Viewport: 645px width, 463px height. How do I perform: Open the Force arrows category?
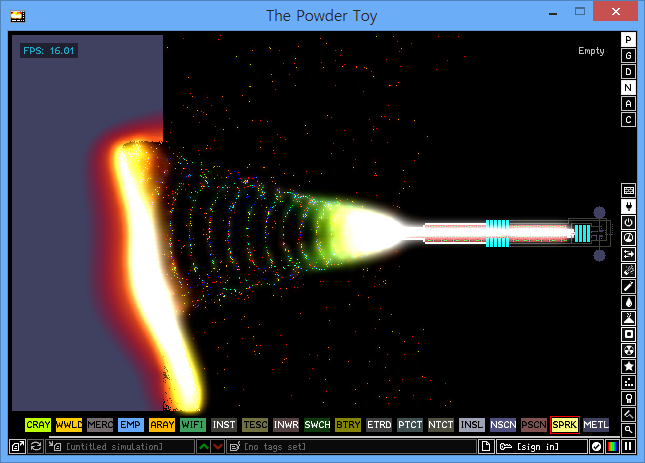pos(628,255)
